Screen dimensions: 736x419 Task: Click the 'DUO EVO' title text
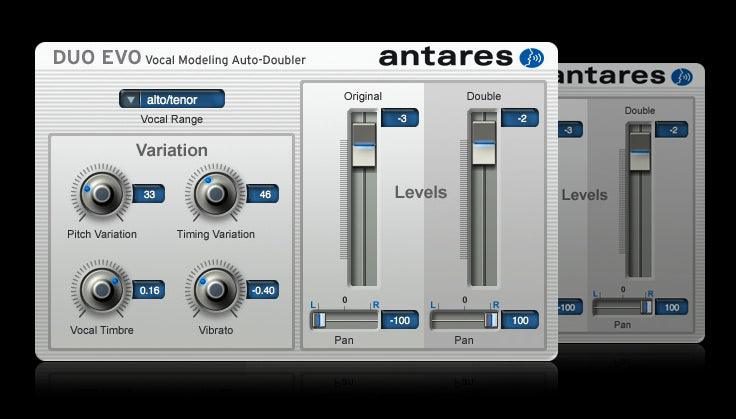pos(97,57)
